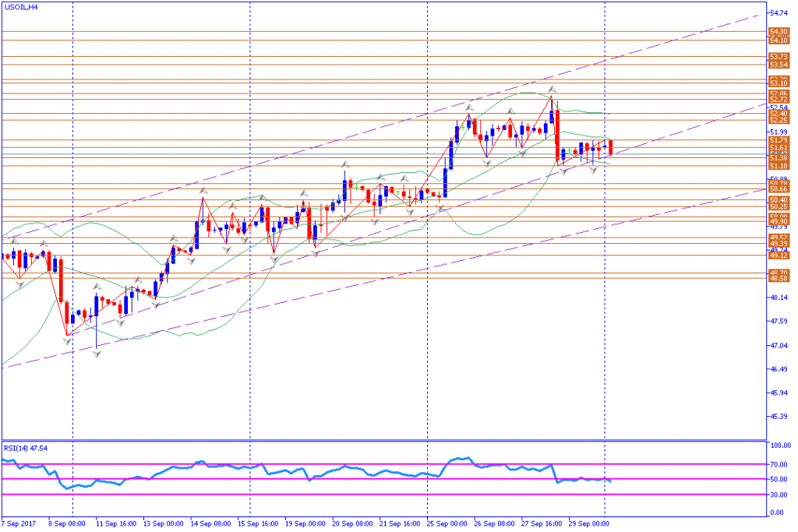The image size is (798, 532).
Task: Click the 52.40 horizontal level label
Action: pyautogui.click(x=779, y=114)
